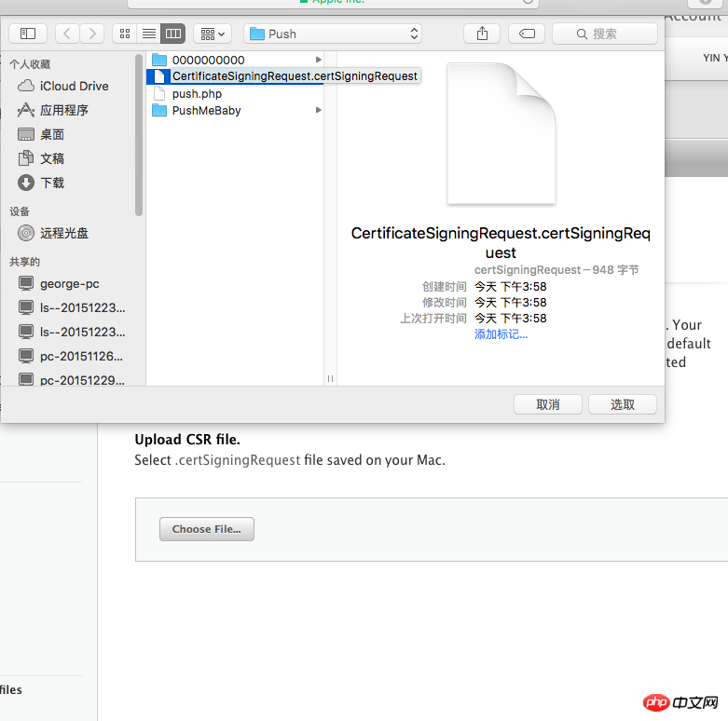
Task: Click the 个人收藏 sidebar heading
Action: click(x=30, y=64)
